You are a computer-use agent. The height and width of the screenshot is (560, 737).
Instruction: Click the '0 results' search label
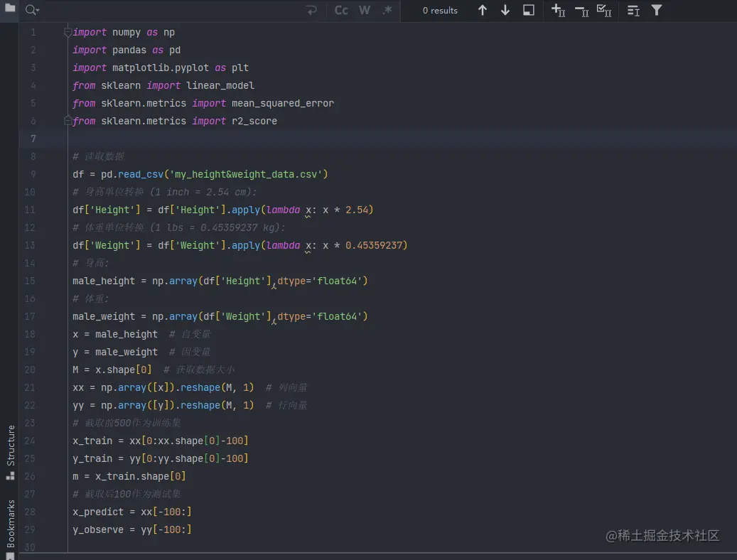440,11
